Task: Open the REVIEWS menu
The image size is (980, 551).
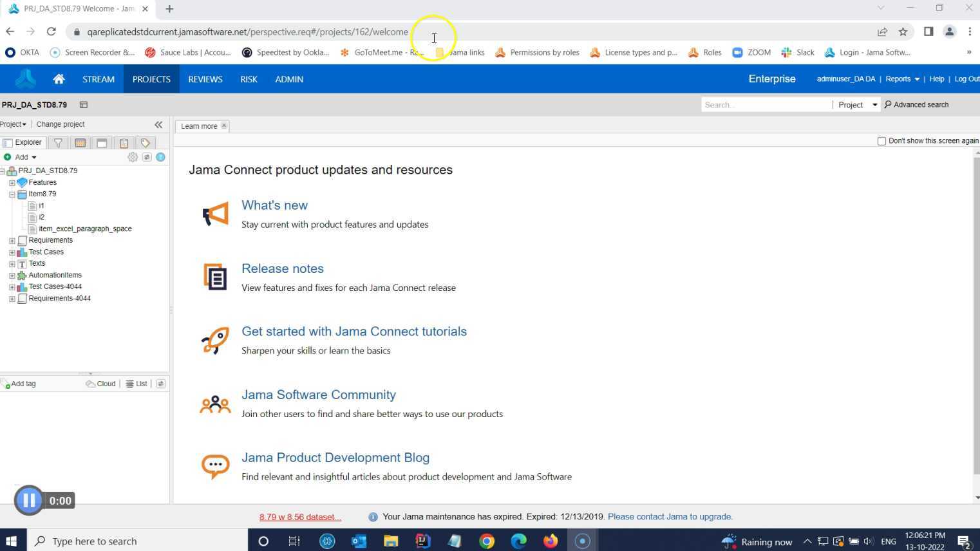Action: [205, 79]
